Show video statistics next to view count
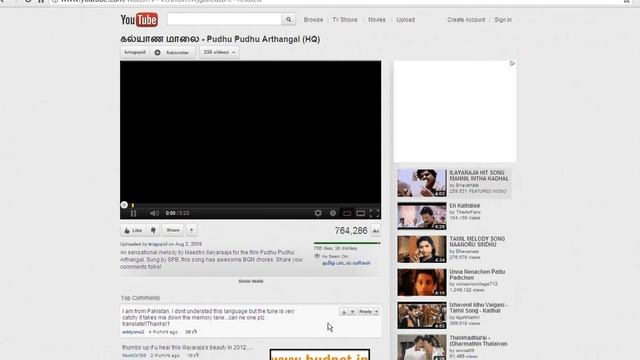This screenshot has width=640, height=360. click(x=376, y=231)
